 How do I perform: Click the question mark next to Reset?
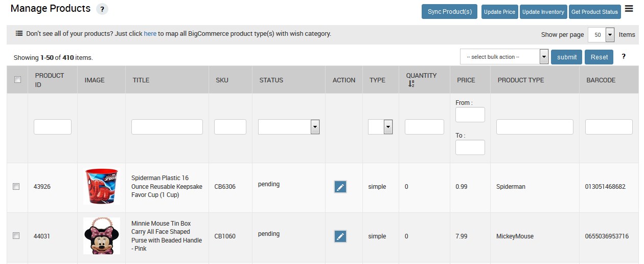pyautogui.click(x=624, y=57)
